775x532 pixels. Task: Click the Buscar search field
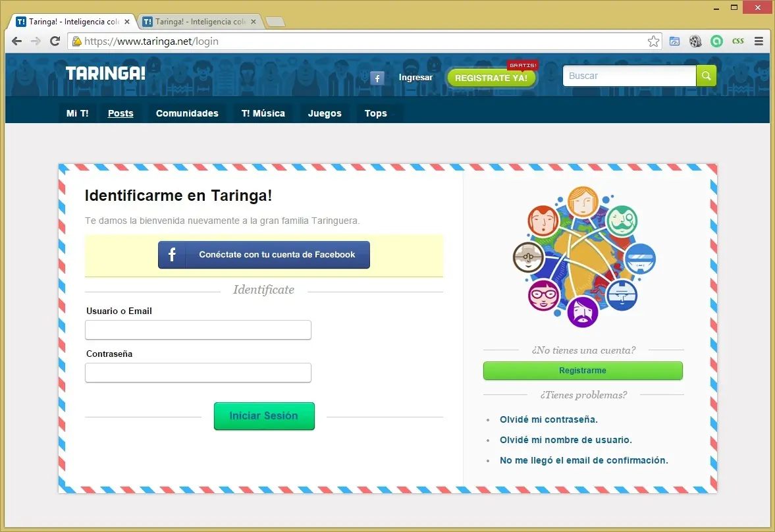pos(629,76)
